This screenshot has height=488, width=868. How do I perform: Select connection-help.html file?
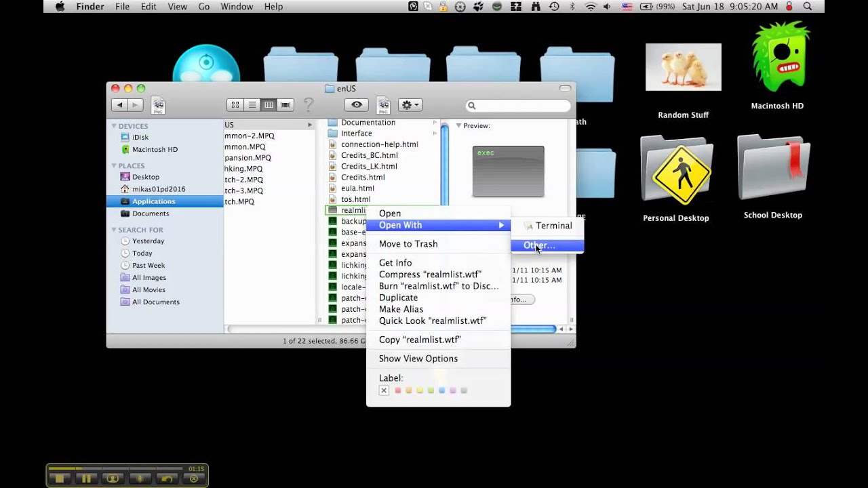[x=379, y=144]
